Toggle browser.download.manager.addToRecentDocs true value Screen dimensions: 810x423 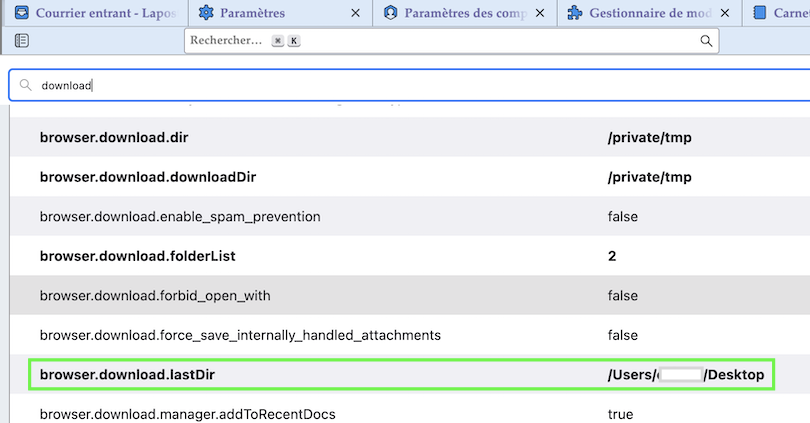click(x=620, y=413)
